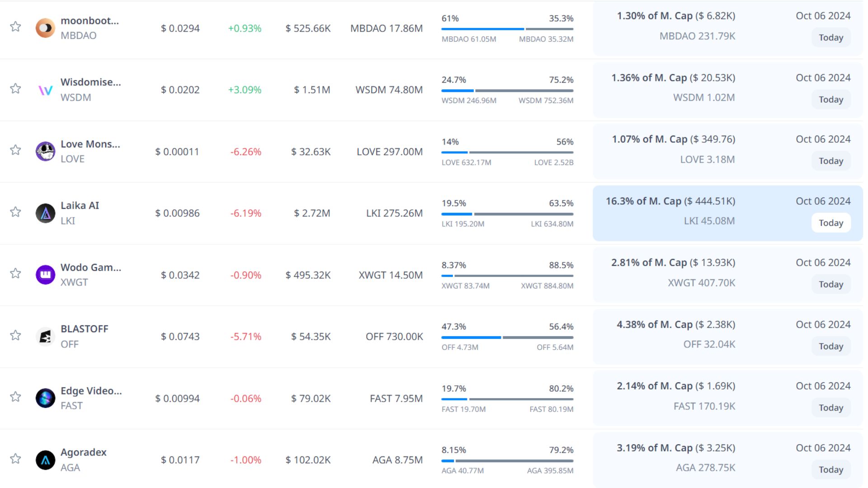
Task: Click the Laika AI triangle logo
Action: (x=45, y=213)
